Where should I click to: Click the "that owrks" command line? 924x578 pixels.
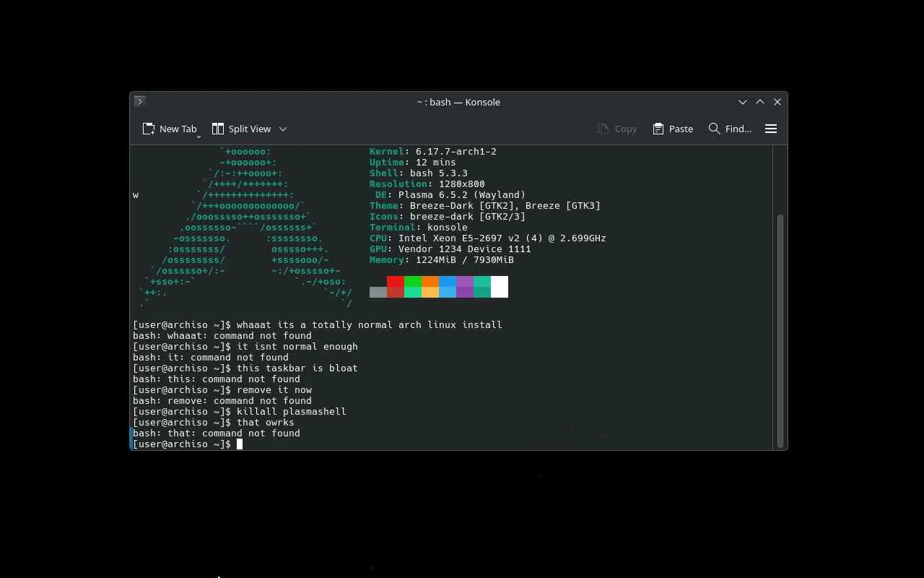(x=266, y=423)
